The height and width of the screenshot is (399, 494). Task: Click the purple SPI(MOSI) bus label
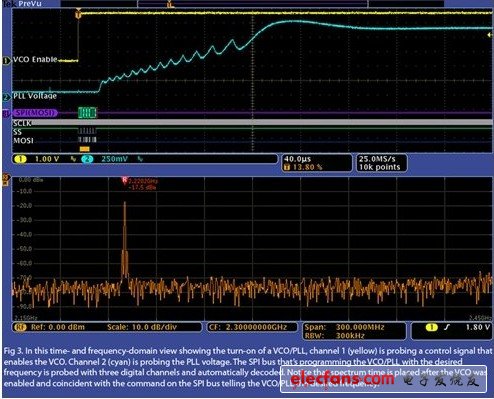pyautogui.click(x=34, y=113)
